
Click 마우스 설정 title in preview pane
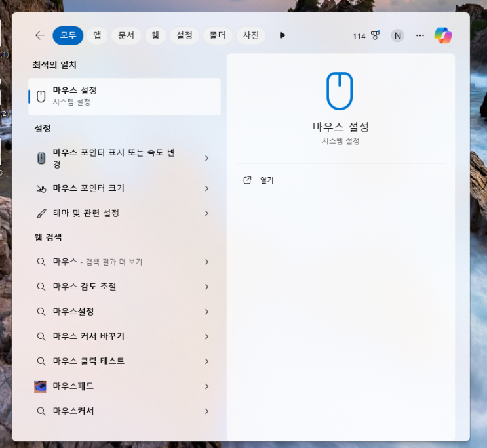point(341,127)
